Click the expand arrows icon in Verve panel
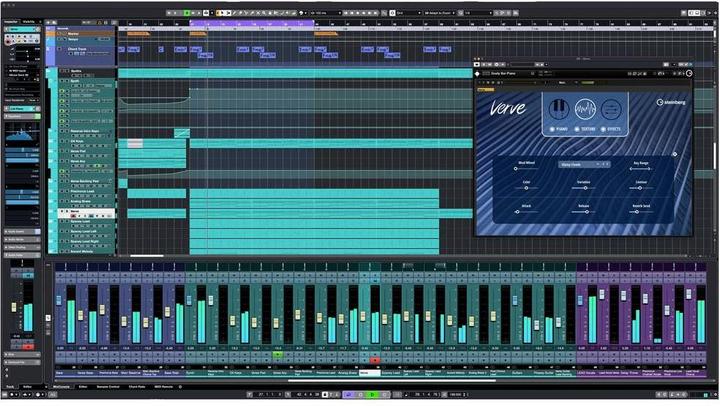Screen dimensions: 720x406 pyautogui.click(x=675, y=154)
